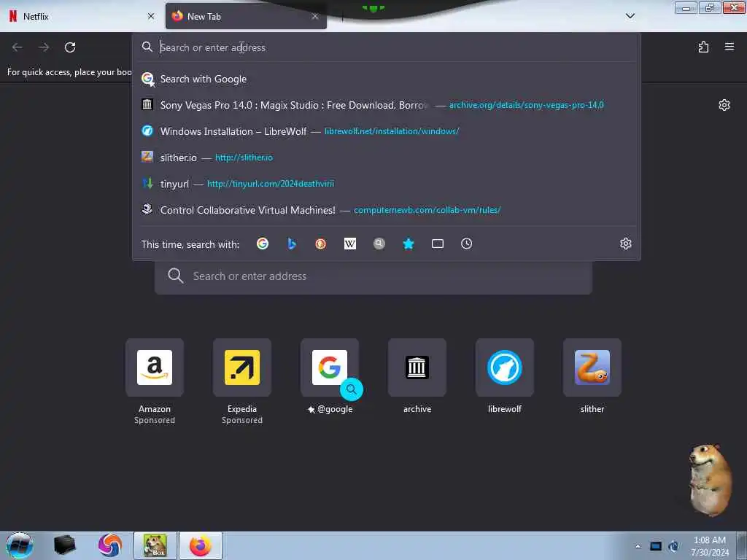Select the New Tab tab

pos(246,16)
